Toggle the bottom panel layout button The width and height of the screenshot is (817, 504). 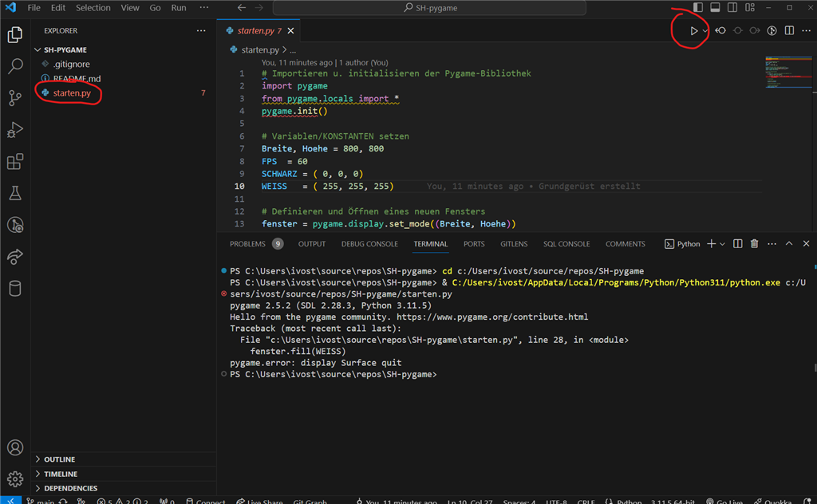coord(715,8)
